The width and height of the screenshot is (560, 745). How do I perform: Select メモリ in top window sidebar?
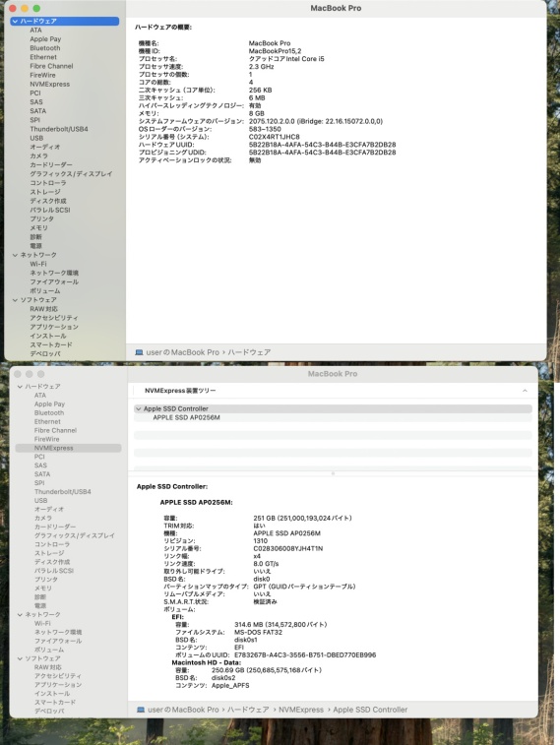click(39, 228)
